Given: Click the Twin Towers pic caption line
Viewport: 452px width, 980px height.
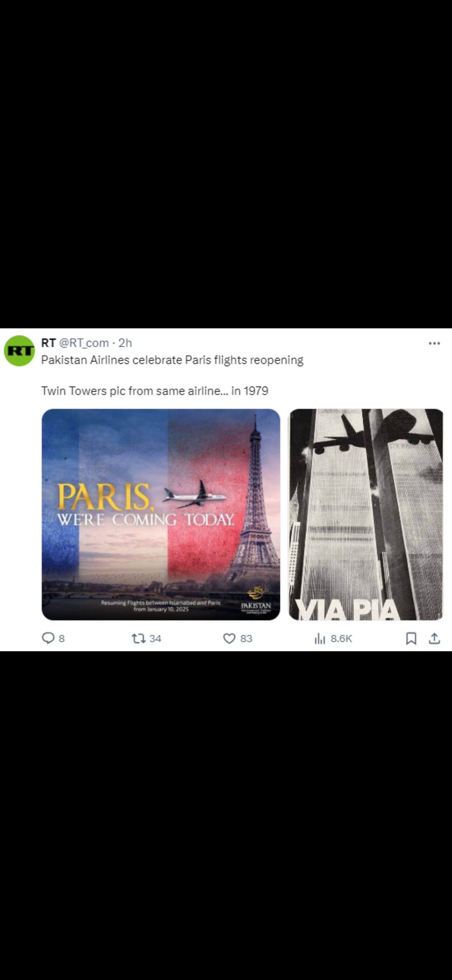Looking at the screenshot, I should pos(154,391).
